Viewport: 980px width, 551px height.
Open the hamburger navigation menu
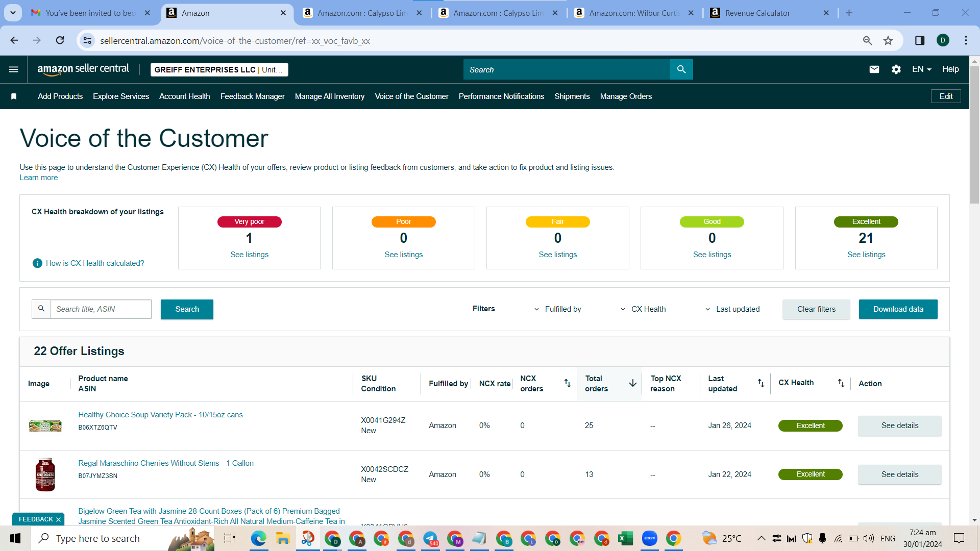14,69
